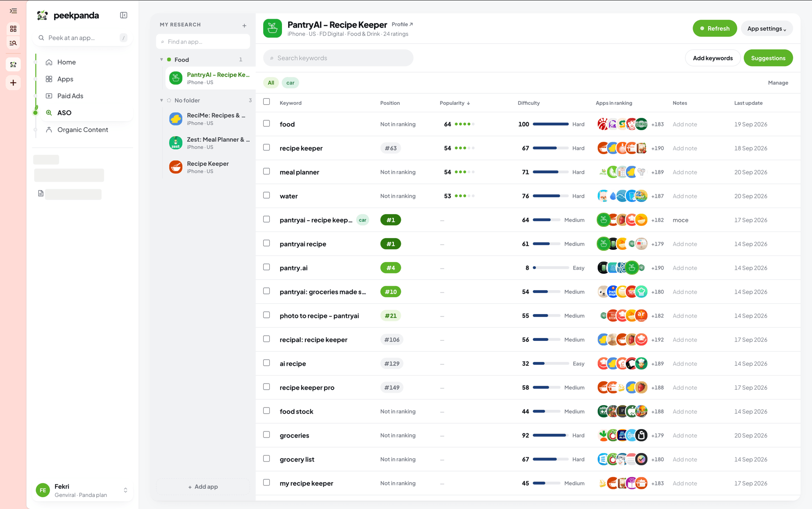Screen dimensions: 812x509
Task: Check the pantryai recipe keyword row
Action: click(x=266, y=243)
